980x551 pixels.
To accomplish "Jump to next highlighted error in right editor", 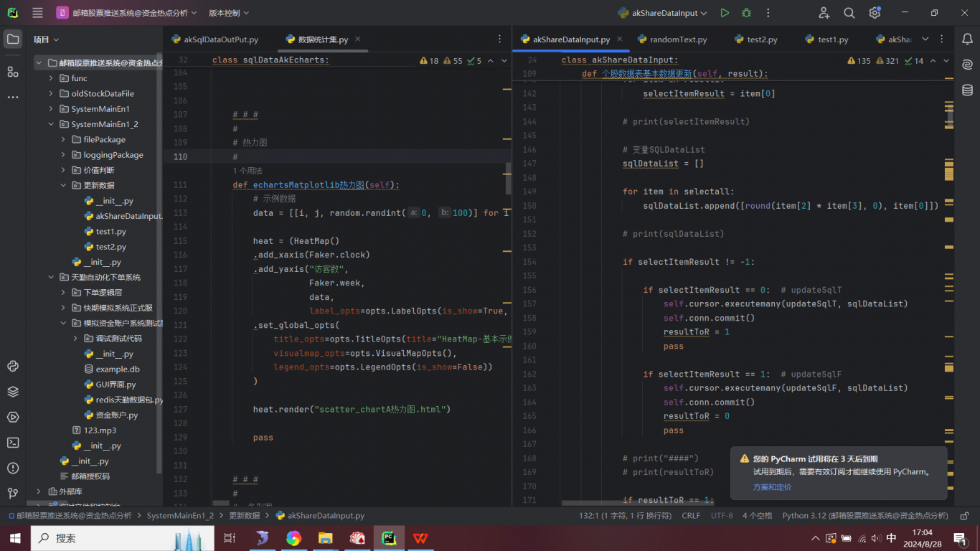I will click(946, 61).
